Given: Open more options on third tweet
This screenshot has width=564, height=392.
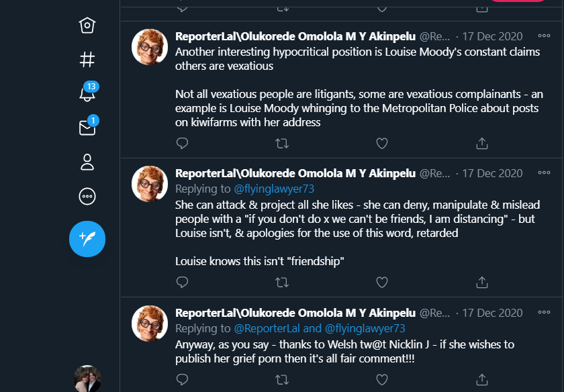Looking at the screenshot, I should point(544,313).
